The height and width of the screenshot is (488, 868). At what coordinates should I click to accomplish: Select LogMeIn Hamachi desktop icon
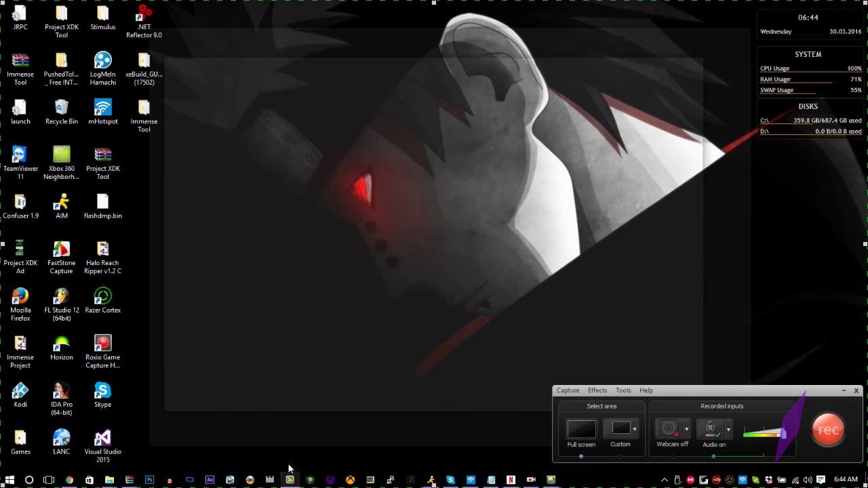coord(102,69)
